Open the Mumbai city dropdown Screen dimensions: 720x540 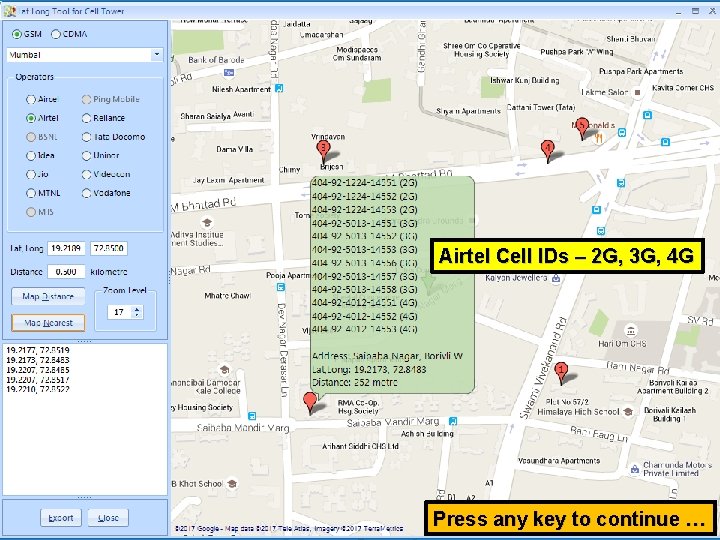click(x=157, y=55)
